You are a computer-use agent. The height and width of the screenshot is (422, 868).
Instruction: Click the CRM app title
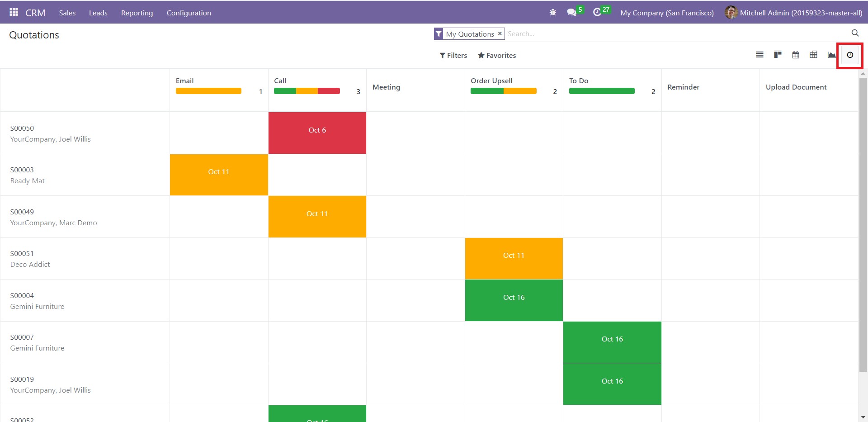click(35, 13)
